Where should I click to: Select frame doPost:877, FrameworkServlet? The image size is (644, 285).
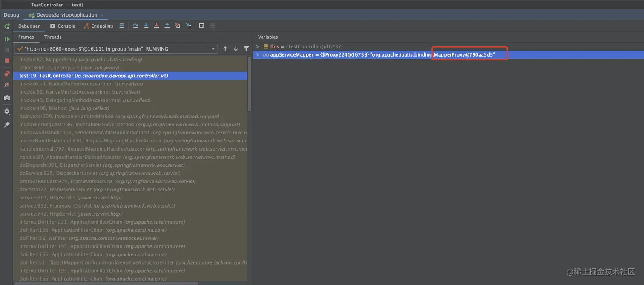coord(130,189)
